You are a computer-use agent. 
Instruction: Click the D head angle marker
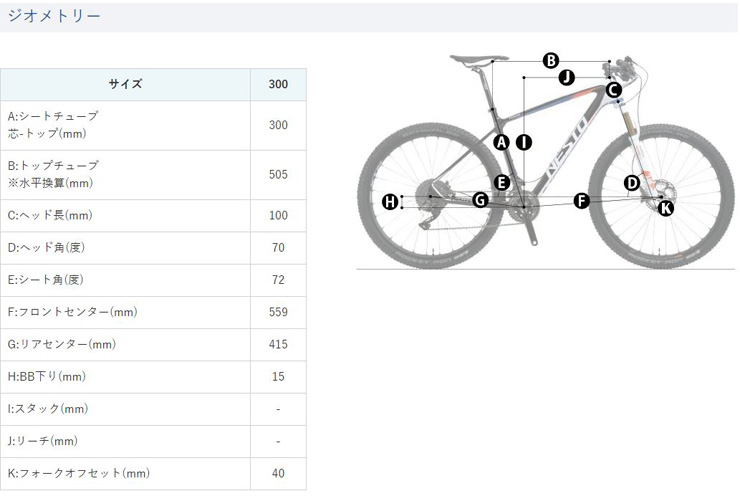click(632, 183)
